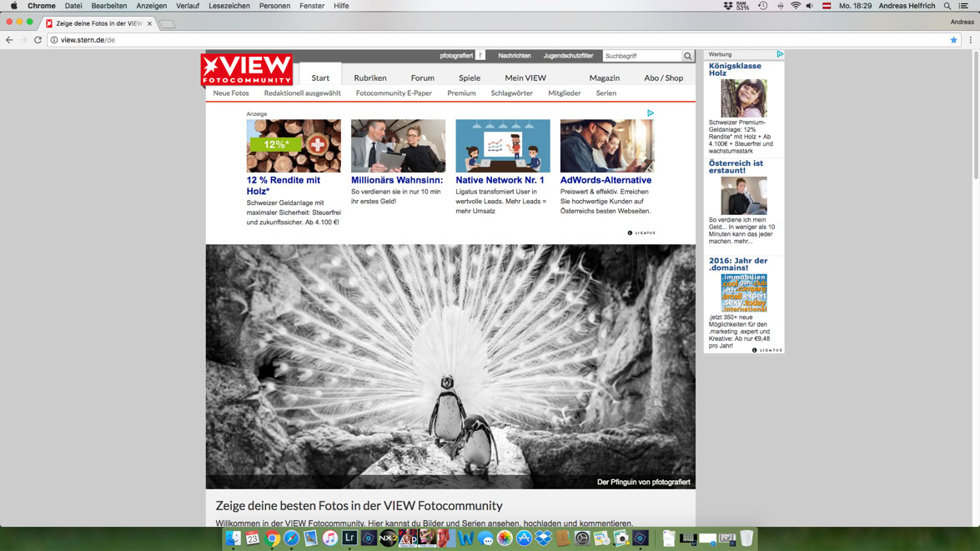Follow the Nachrichten link in the top bar
This screenshot has width=980, height=551.
515,56
